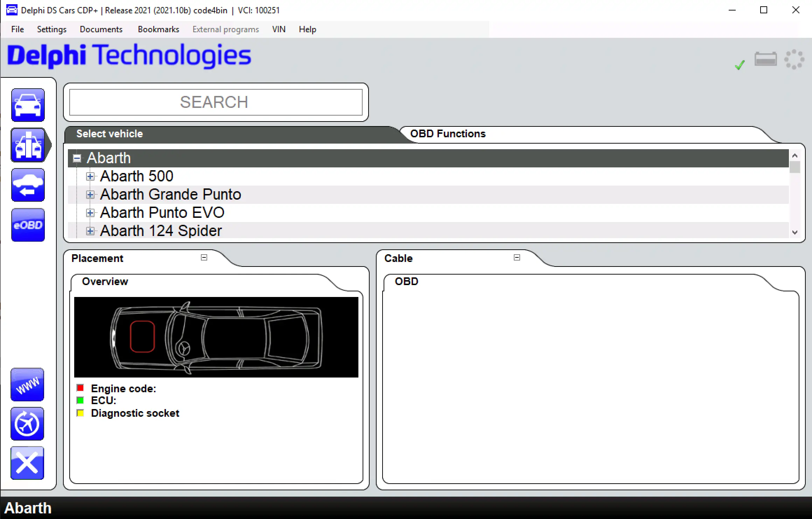812x519 pixels.
Task: Open the VIN menu
Action: [279, 29]
